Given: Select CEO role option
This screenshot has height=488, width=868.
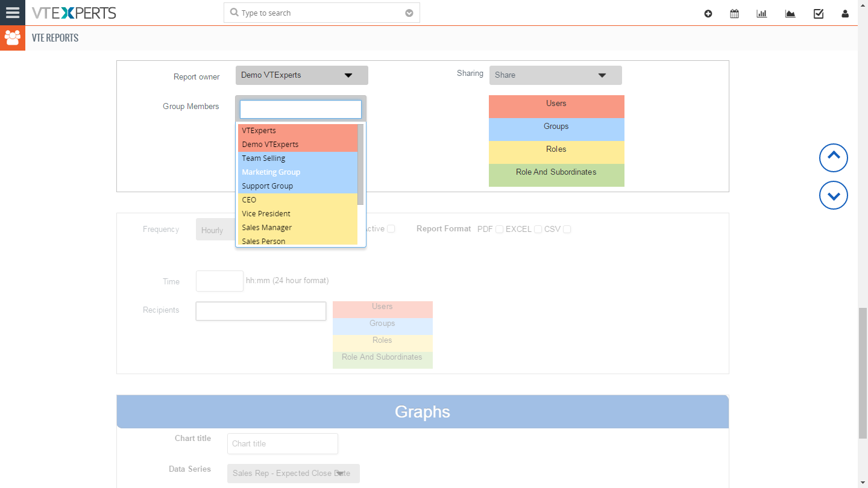Looking at the screenshot, I should pyautogui.click(x=298, y=200).
